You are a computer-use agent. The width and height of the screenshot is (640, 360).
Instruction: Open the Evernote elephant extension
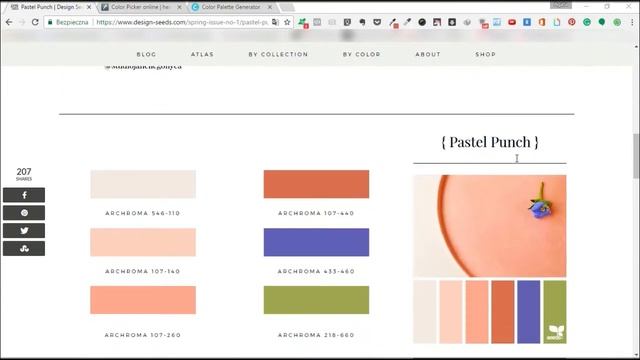pyautogui.click(x=362, y=22)
